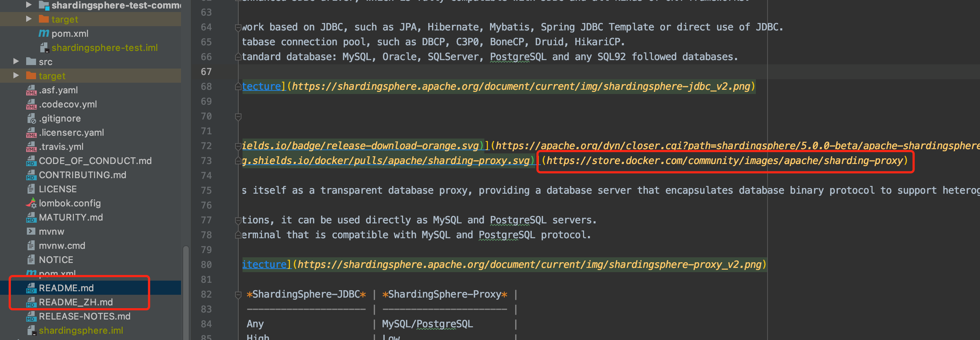Click the README_ZH.md markdown icon
The image size is (980, 340).
click(x=31, y=302)
